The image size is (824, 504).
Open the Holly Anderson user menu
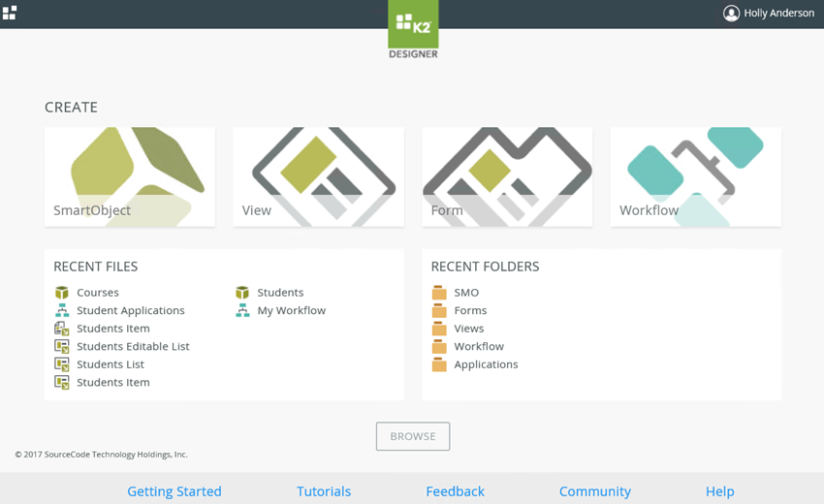(x=769, y=14)
